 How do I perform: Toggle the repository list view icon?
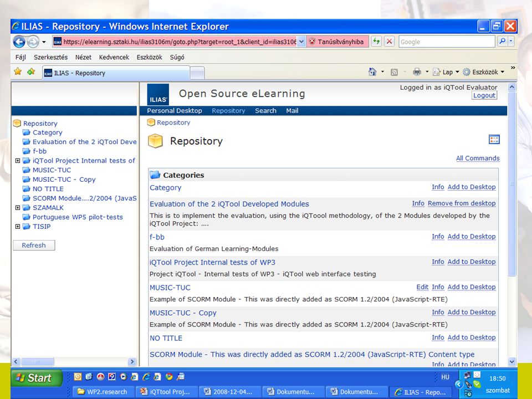click(494, 140)
